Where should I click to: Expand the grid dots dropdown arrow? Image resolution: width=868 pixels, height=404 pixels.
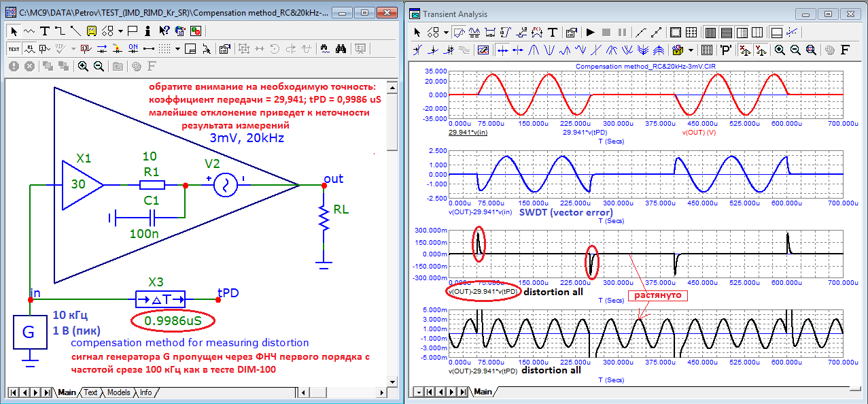coord(177,48)
